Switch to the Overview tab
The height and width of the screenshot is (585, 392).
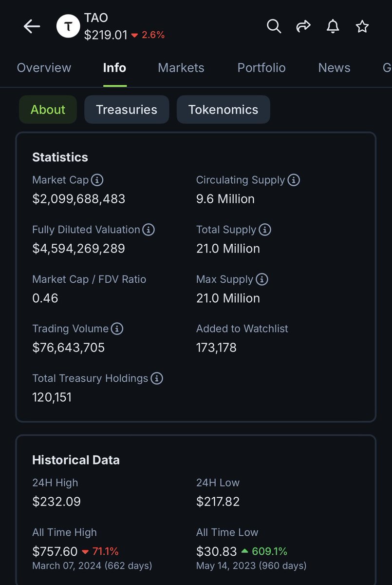(x=44, y=68)
